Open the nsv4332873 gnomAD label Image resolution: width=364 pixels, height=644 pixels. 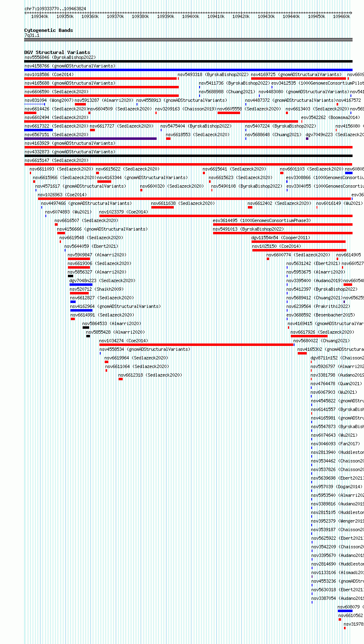click(x=70, y=152)
